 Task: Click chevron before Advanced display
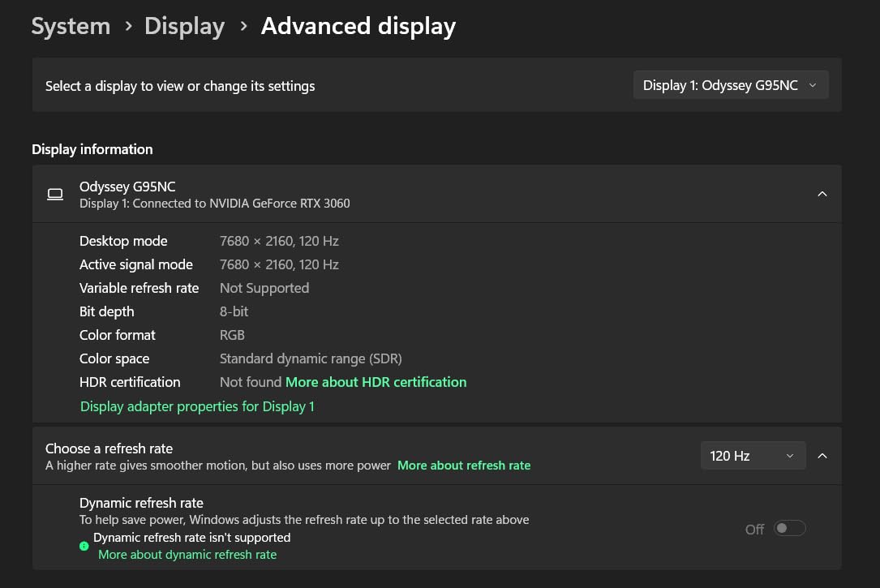point(243,26)
